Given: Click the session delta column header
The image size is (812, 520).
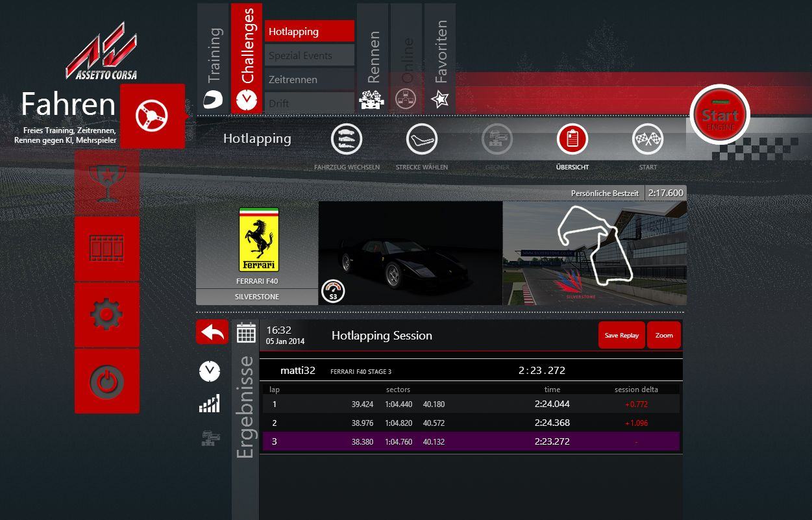Looking at the screenshot, I should [636, 390].
